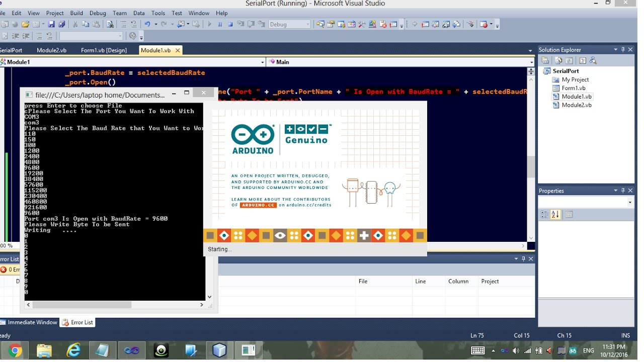Click the Internet Explorer taskbar icon

click(73, 350)
